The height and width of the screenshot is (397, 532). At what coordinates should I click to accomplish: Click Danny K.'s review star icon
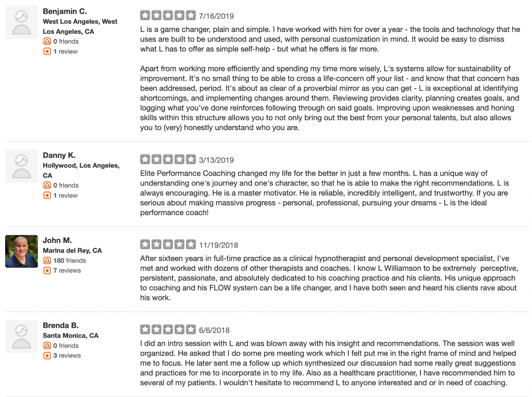(x=47, y=196)
